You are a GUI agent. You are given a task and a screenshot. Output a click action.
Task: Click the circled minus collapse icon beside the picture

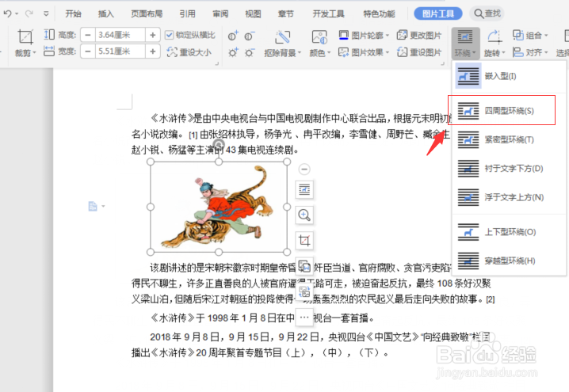click(x=304, y=169)
